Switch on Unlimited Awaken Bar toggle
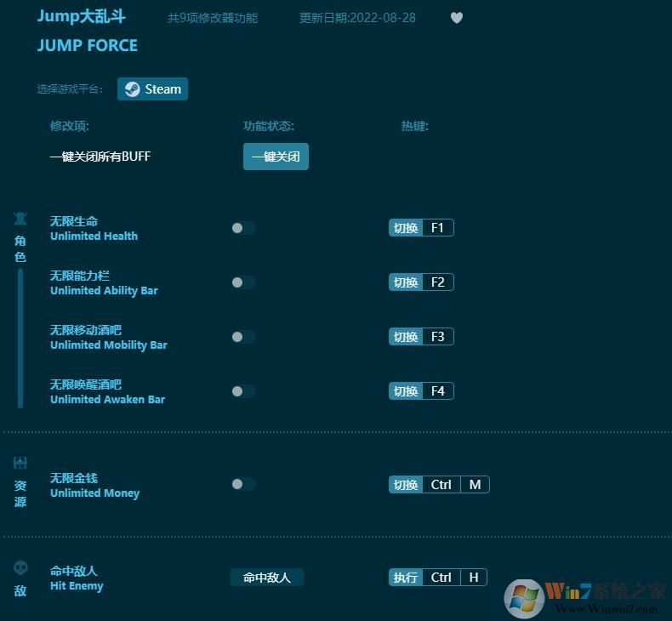The image size is (672, 621). point(243,391)
